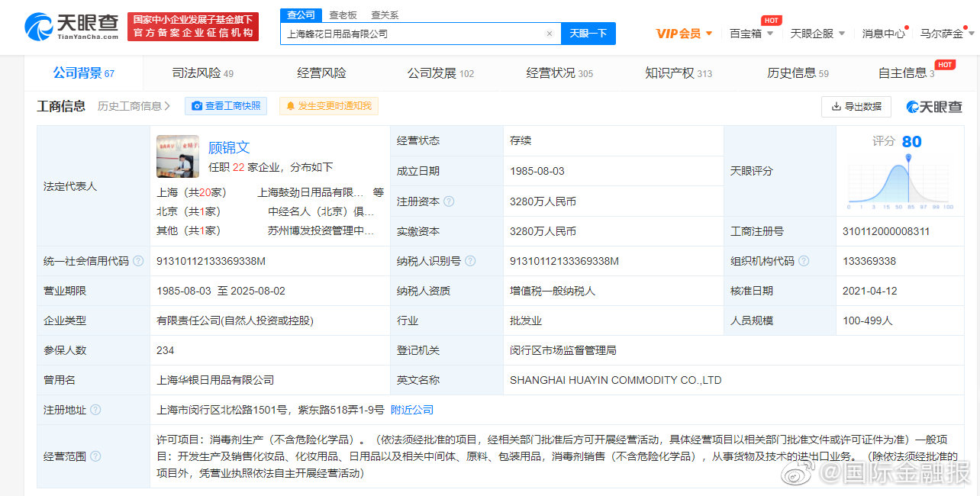Open 消息中心 notifications
Image resolution: width=980 pixels, height=496 pixels.
[884, 34]
